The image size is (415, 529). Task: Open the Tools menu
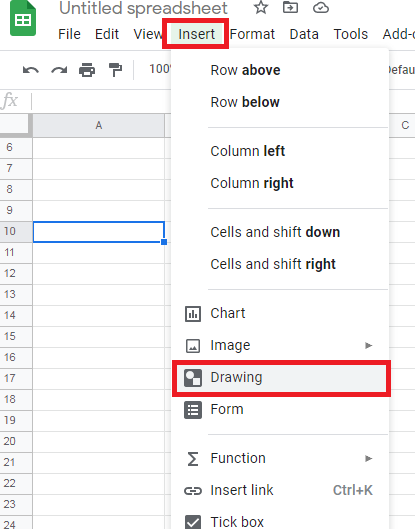coord(351,34)
